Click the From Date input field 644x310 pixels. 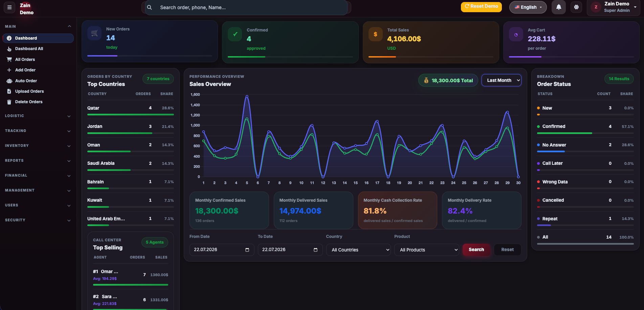click(x=222, y=250)
